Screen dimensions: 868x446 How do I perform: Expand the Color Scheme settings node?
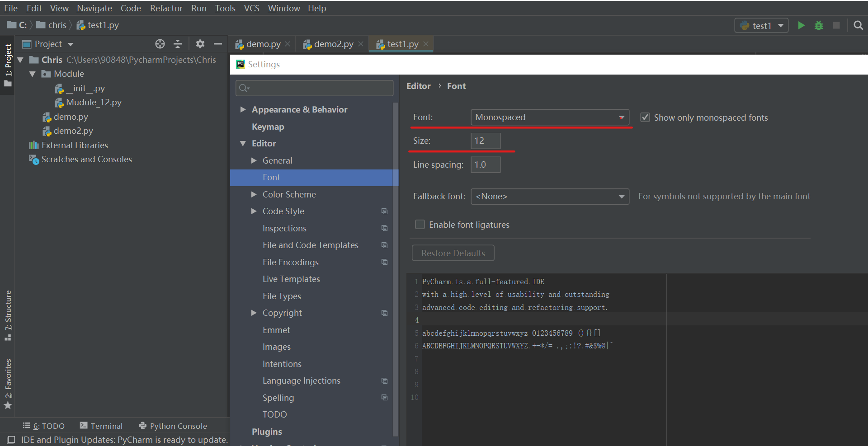pyautogui.click(x=254, y=194)
